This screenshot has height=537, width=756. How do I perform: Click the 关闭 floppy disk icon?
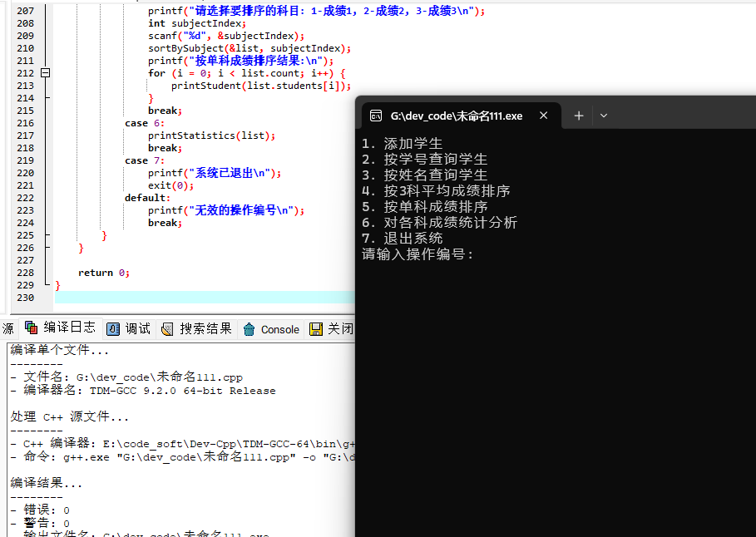316,329
